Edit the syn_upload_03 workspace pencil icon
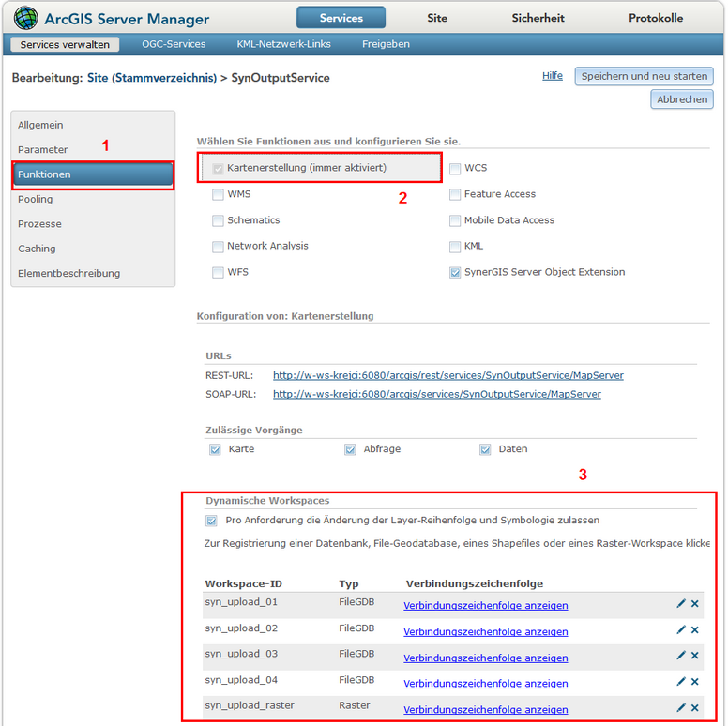728x726 pixels. pyautogui.click(x=681, y=655)
